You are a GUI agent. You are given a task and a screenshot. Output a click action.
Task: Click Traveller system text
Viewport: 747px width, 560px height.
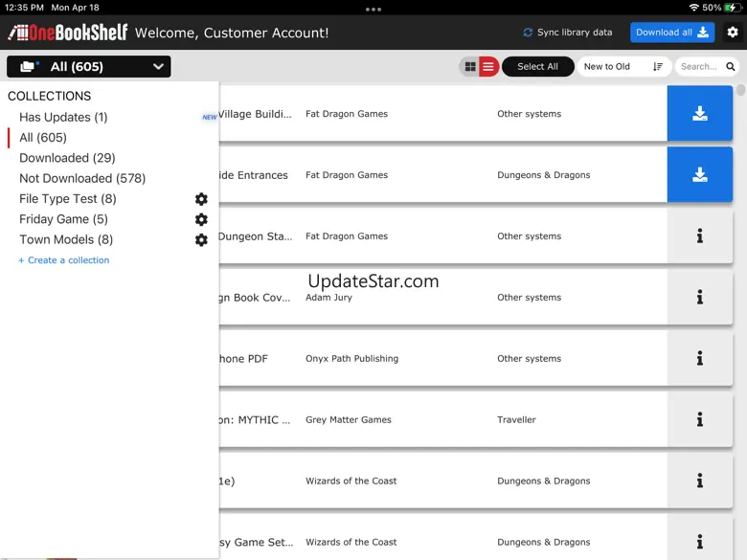point(516,420)
